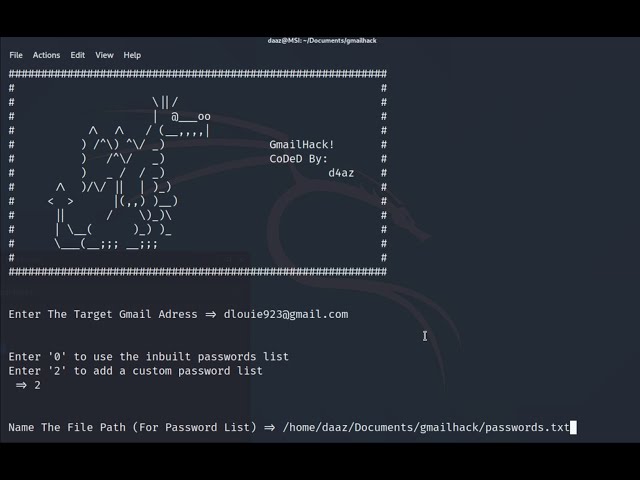Screen dimensions: 640x480
Task: Click the author name 'd4az'
Action: pyautogui.click(x=341, y=173)
